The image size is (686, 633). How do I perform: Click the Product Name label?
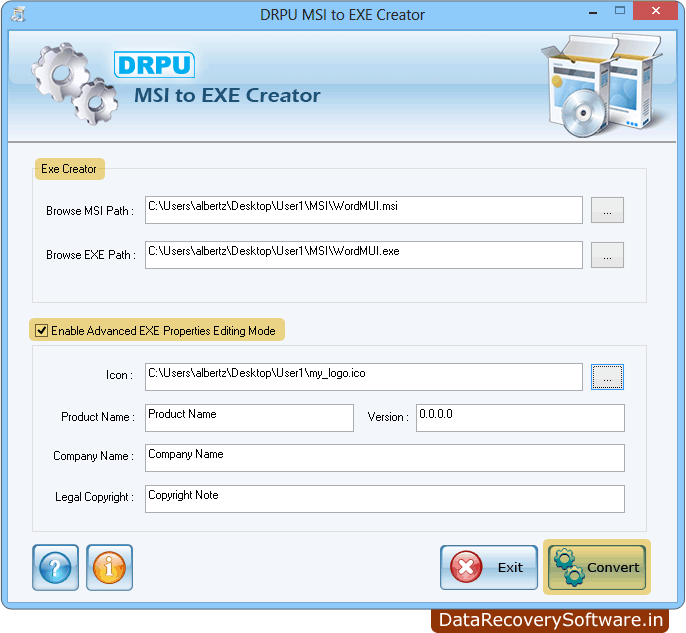pyautogui.click(x=98, y=417)
